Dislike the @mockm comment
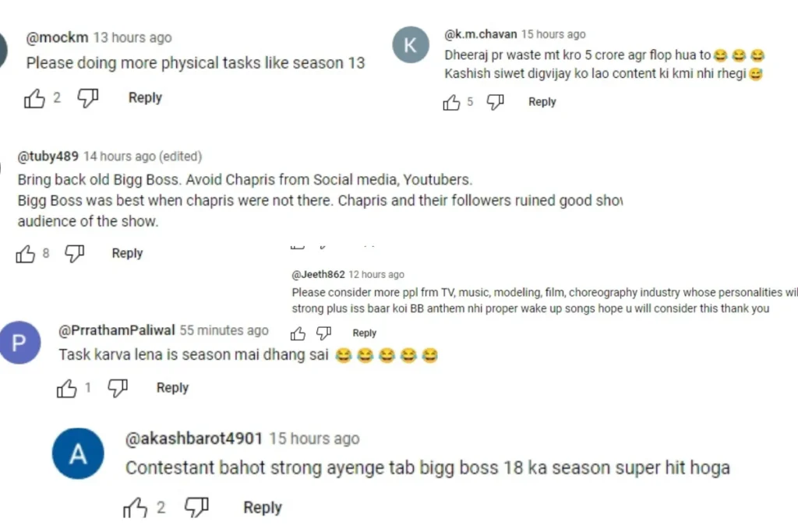The width and height of the screenshot is (798, 532). tap(87, 97)
